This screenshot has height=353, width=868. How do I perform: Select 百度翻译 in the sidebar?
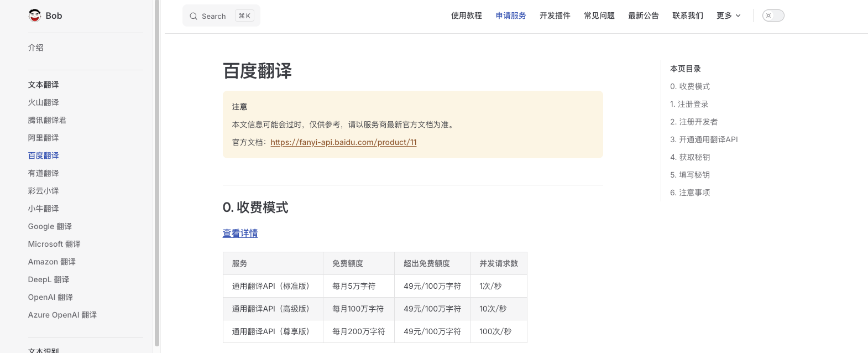[x=44, y=155]
